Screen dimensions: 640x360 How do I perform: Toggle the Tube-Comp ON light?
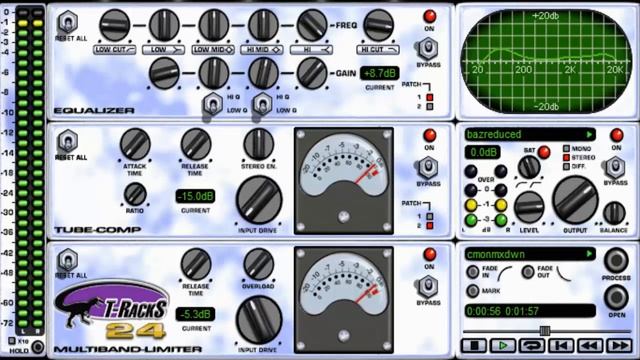(429, 136)
